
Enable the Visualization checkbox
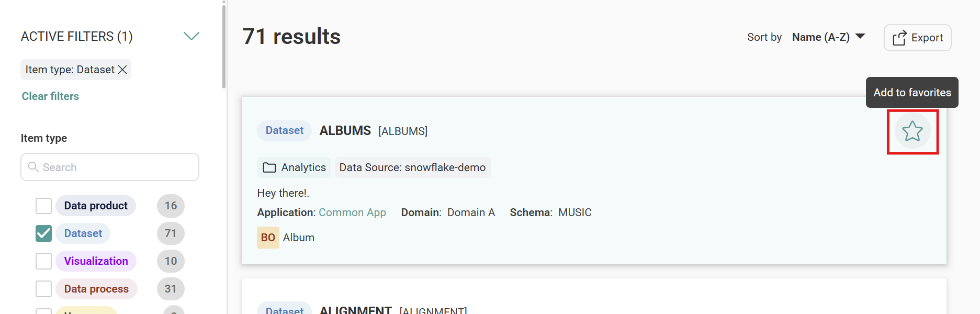point(44,261)
